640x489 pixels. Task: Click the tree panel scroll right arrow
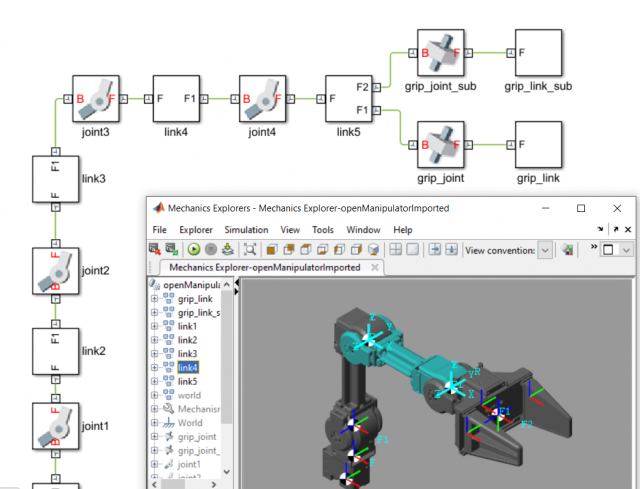(214, 485)
